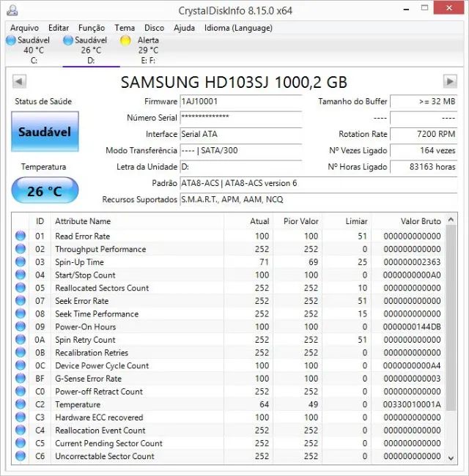Click the status orb for Spin Retry Count

(x=21, y=339)
